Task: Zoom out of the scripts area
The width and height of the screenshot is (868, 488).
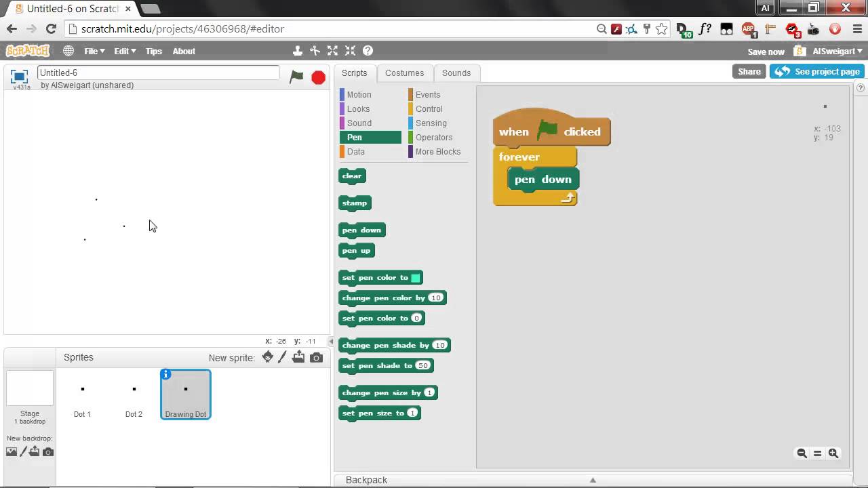Action: click(x=802, y=453)
